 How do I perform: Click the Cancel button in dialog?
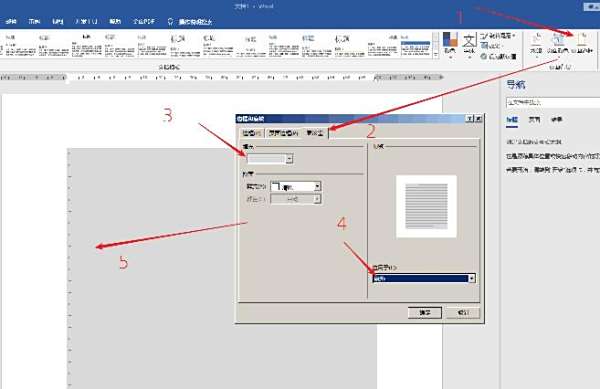tap(463, 313)
